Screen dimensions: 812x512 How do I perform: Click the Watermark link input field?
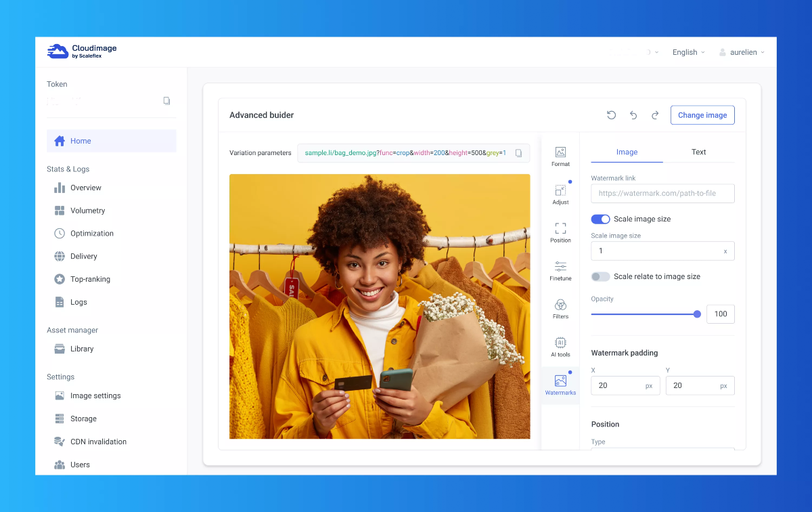tap(662, 193)
